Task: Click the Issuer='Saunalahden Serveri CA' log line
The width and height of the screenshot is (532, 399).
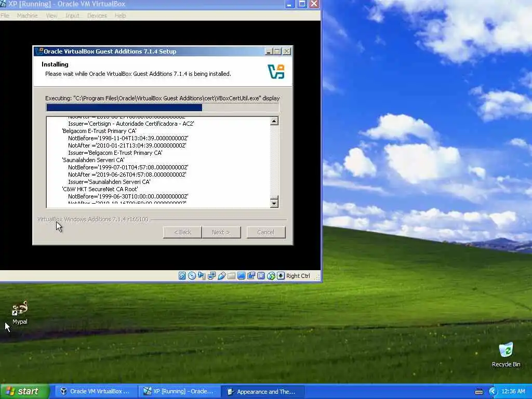Action: (109, 182)
